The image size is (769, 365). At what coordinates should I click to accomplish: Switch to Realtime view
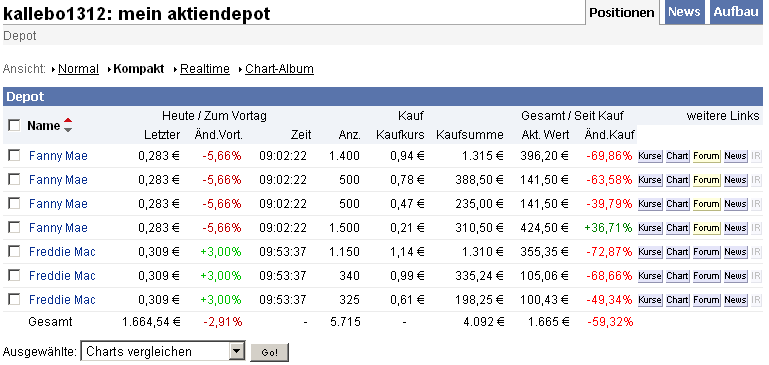pos(205,69)
